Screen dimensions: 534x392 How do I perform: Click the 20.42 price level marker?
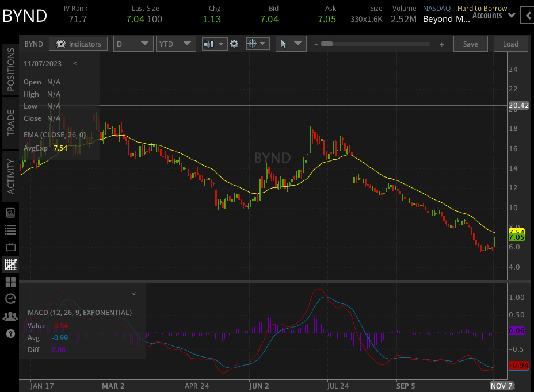518,106
